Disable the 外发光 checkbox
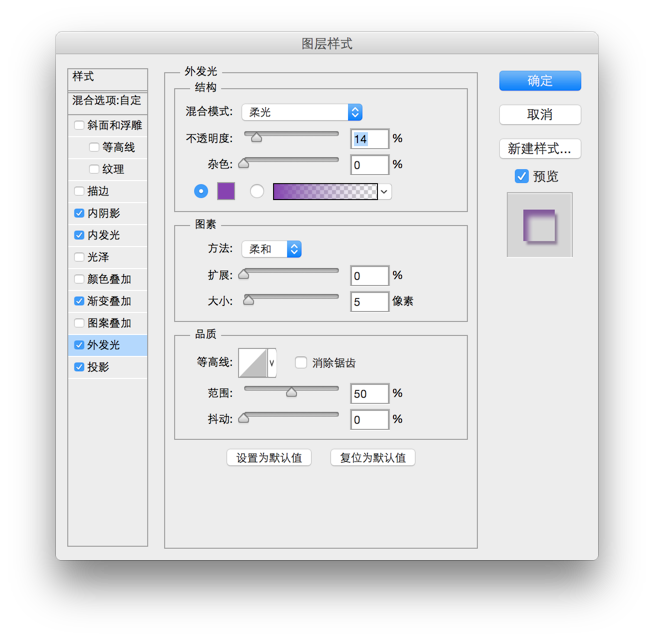The image size is (654, 640). (x=79, y=345)
